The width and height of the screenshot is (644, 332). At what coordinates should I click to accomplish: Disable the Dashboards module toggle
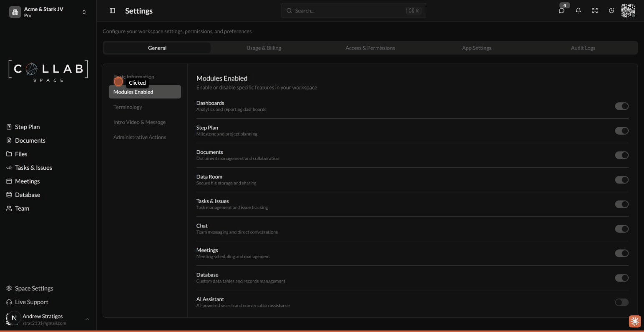coord(621,106)
